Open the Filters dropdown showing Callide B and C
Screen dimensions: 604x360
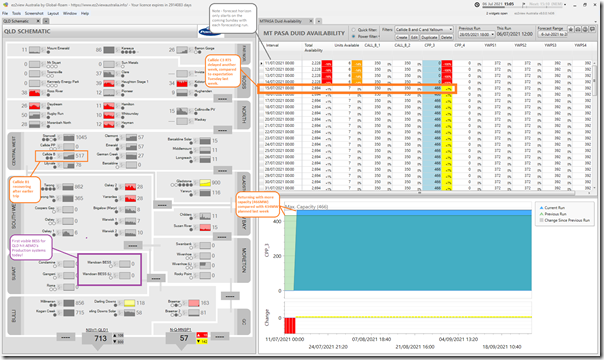coord(424,29)
